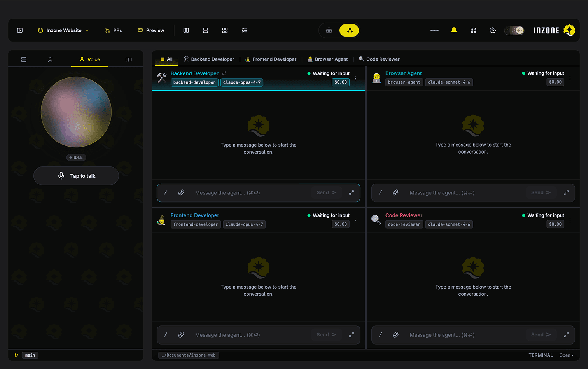Screen dimensions: 588x369
Task: Click the voice orb visualizer
Action: click(76, 112)
